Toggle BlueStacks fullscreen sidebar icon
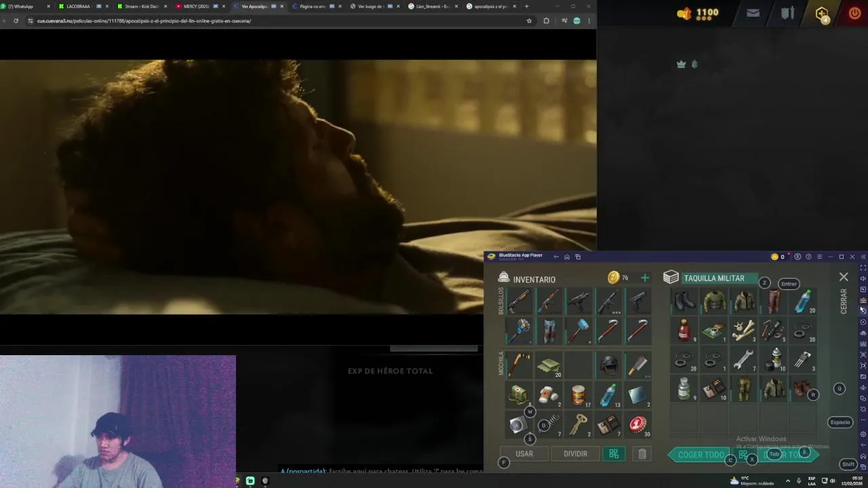Screen dimensions: 868x488 click(863, 268)
